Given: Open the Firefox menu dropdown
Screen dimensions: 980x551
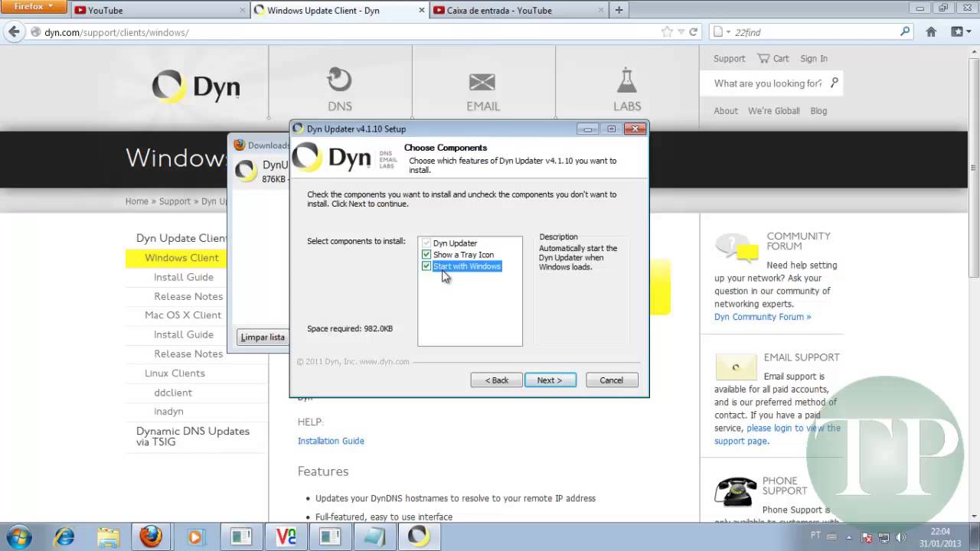Looking at the screenshot, I should 34,7.
